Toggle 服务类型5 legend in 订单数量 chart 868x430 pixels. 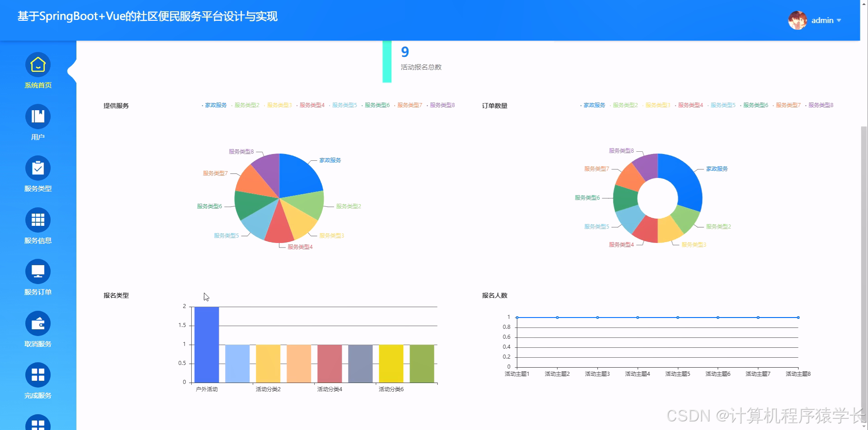click(722, 105)
